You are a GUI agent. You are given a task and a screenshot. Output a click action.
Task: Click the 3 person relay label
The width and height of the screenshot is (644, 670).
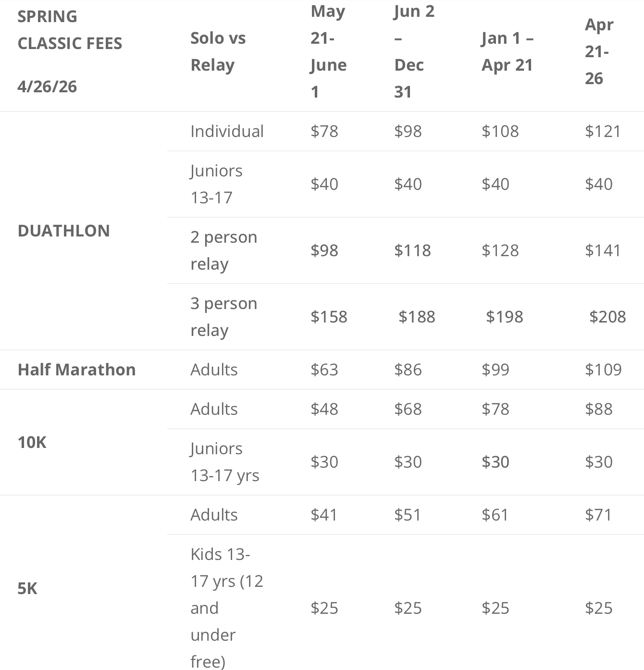point(223,317)
